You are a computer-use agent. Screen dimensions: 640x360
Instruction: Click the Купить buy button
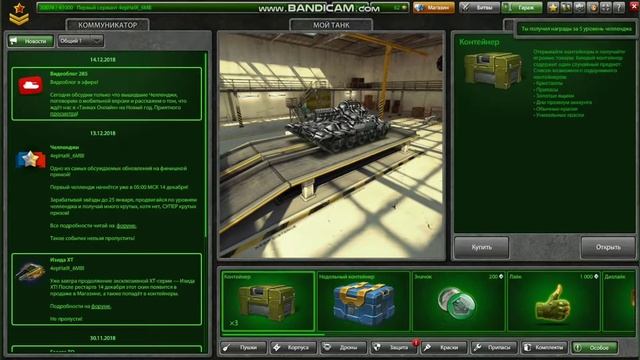[482, 247]
